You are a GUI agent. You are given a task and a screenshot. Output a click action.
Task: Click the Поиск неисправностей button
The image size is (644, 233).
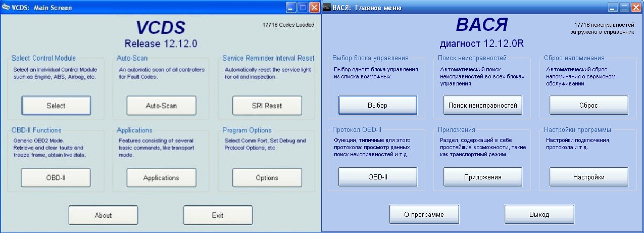[483, 105]
